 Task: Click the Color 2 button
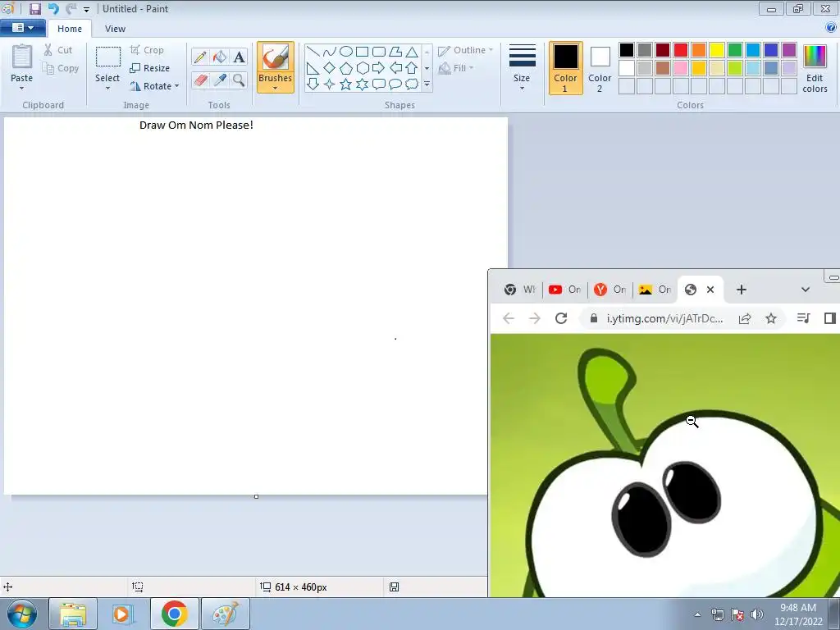pyautogui.click(x=600, y=67)
